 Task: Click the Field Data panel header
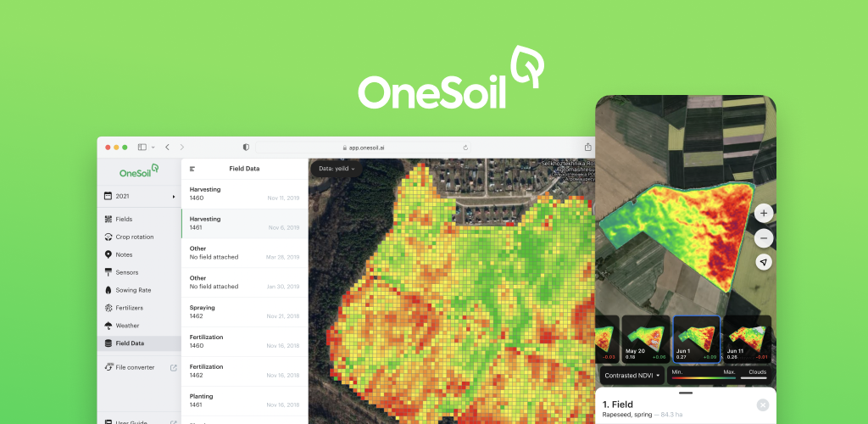pyautogui.click(x=244, y=169)
